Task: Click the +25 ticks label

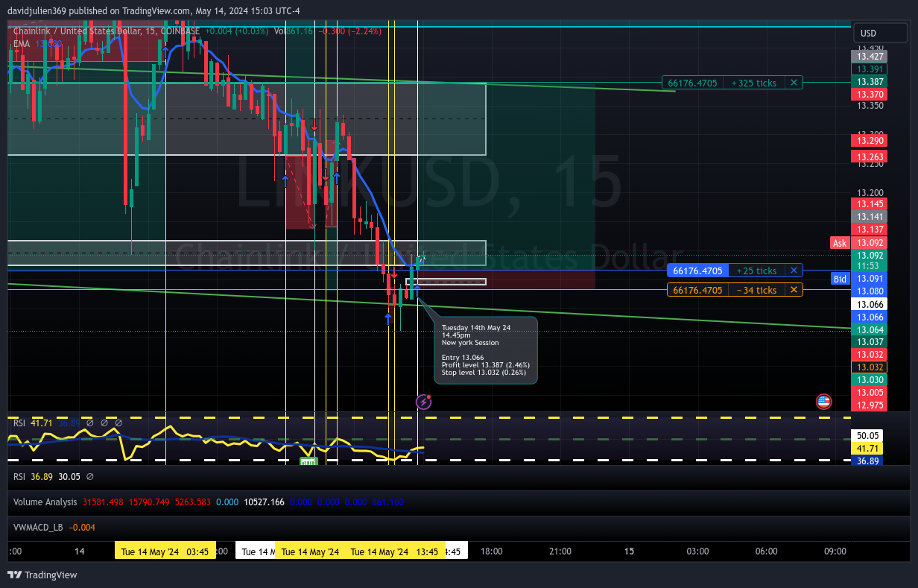Action: (x=756, y=271)
